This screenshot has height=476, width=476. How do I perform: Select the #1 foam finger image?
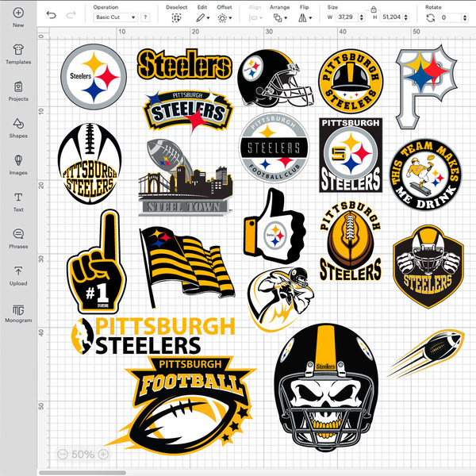coord(97,262)
